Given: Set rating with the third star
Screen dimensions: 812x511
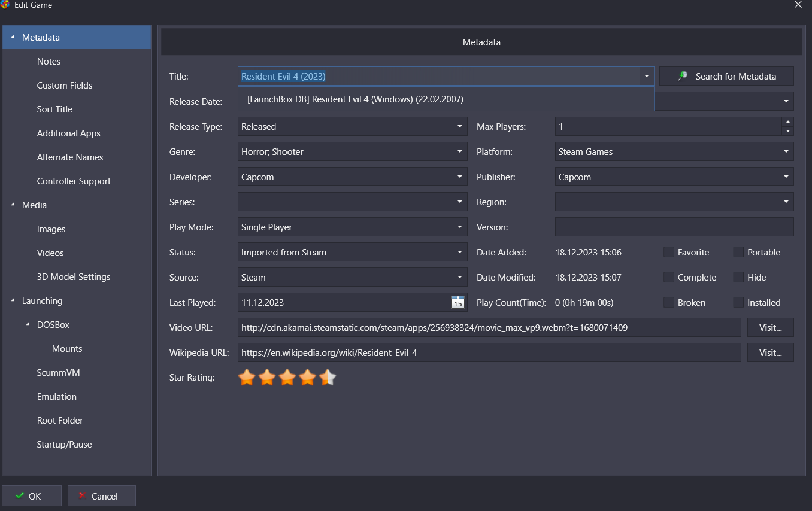Looking at the screenshot, I should (x=287, y=378).
